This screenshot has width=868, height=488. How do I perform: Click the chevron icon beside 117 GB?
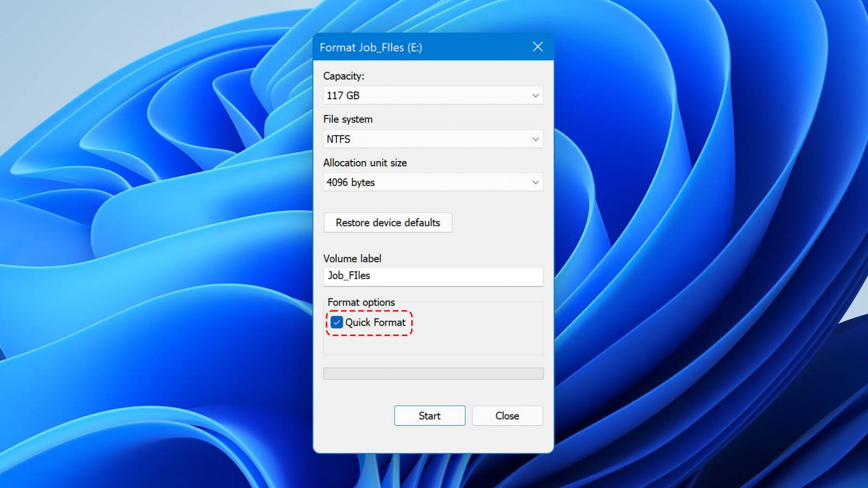coord(535,95)
